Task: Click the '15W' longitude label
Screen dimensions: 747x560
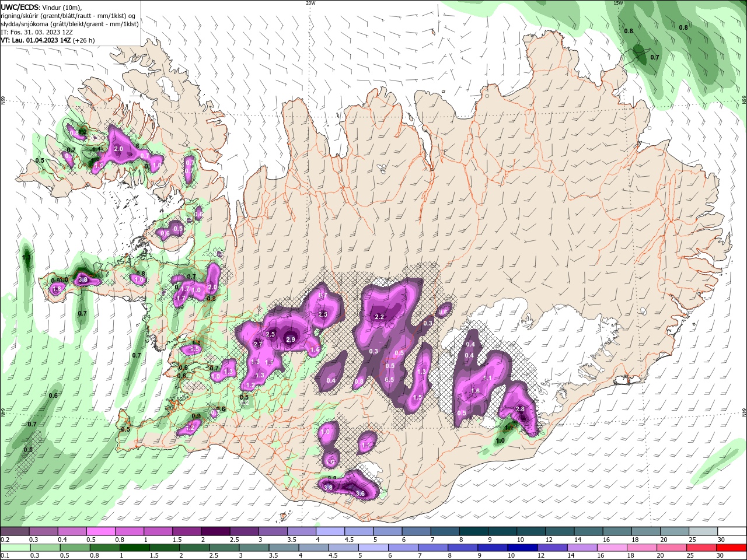Action: 618,3
